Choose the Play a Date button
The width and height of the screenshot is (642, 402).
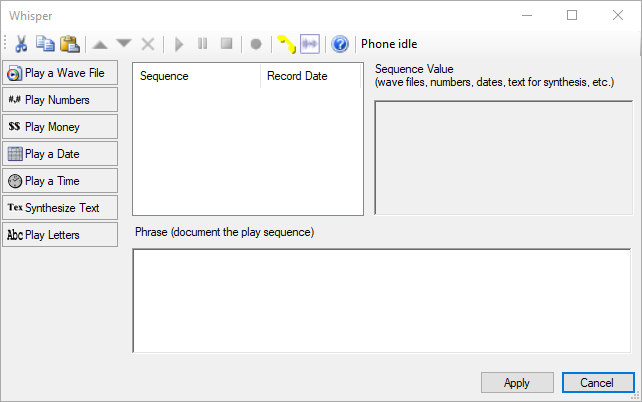tap(60, 154)
